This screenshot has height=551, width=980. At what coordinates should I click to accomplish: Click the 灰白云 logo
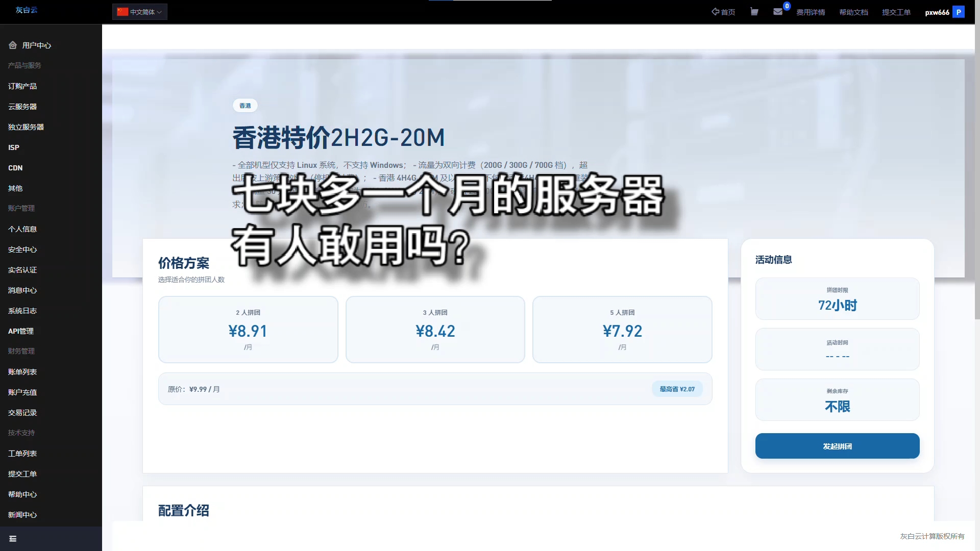pos(27,10)
